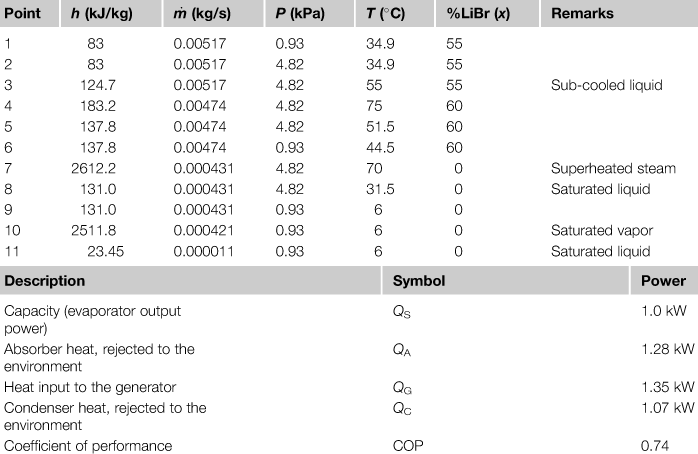
Task: Click the Power column header
Action: tap(663, 281)
